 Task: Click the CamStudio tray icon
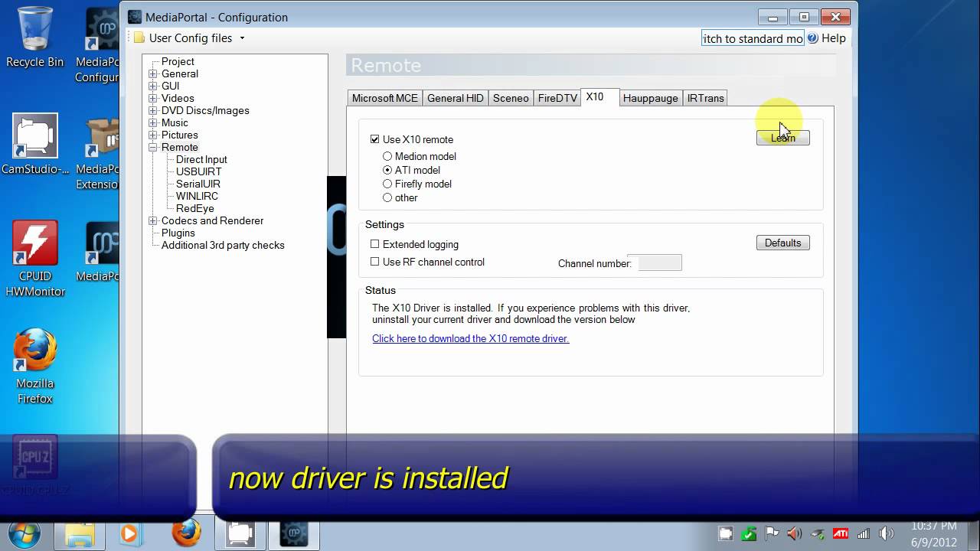tap(726, 534)
